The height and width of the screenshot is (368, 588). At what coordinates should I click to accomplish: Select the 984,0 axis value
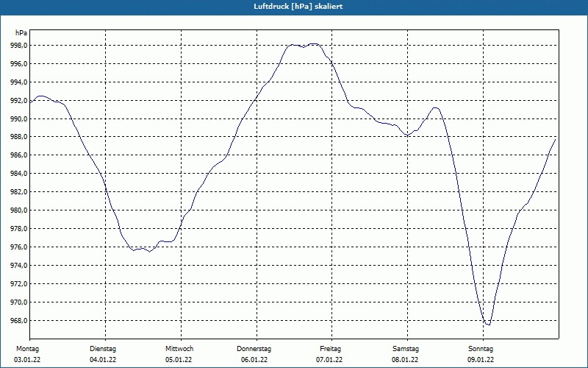[x=19, y=174]
